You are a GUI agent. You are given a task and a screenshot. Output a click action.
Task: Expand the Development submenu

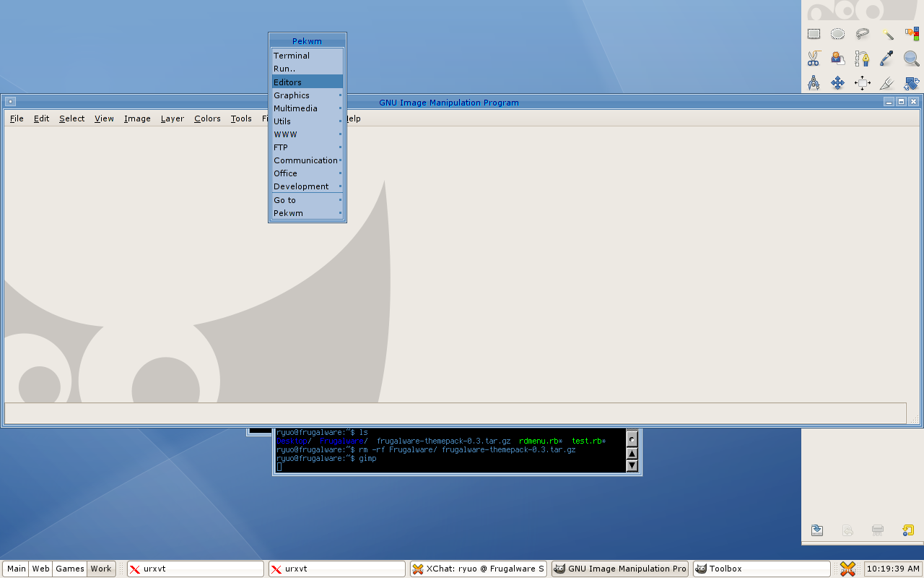click(x=308, y=186)
